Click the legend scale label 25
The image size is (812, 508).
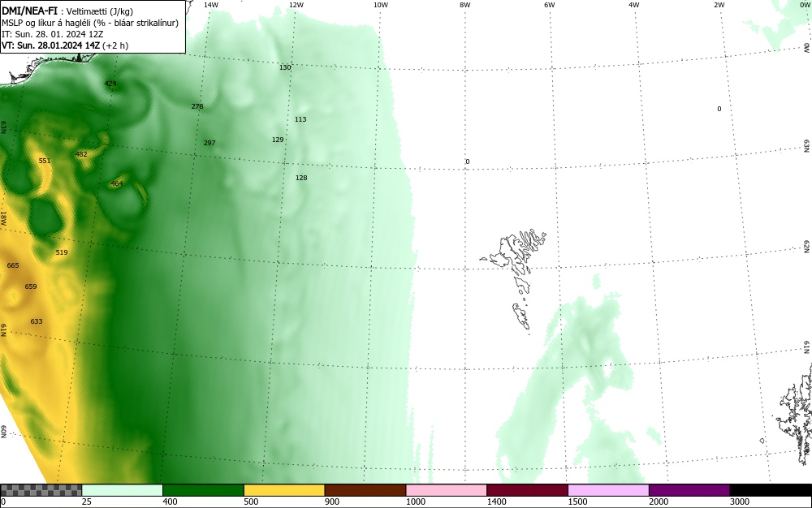(87, 502)
